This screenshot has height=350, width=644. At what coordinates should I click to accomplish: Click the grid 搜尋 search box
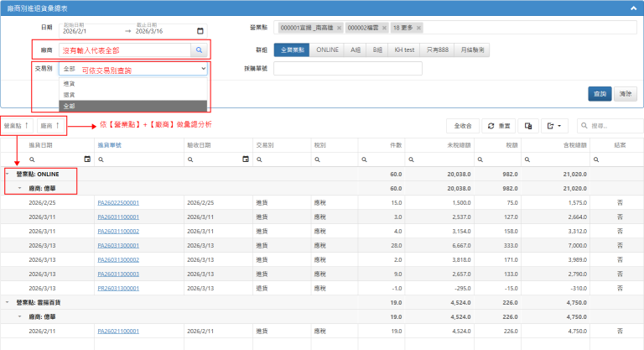click(x=610, y=126)
